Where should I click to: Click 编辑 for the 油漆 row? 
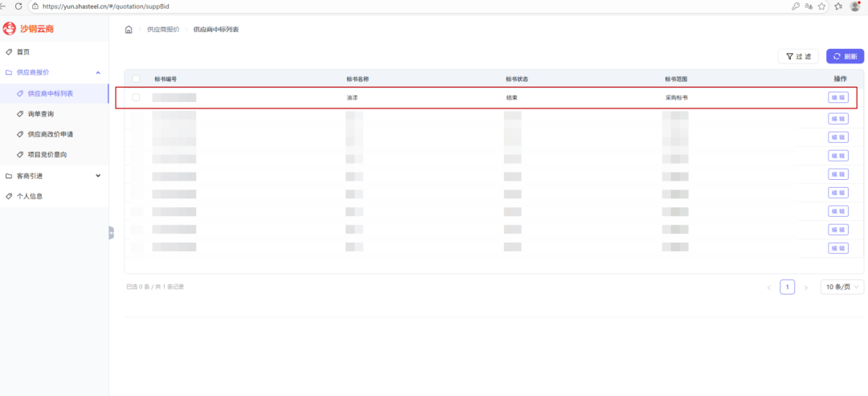pyautogui.click(x=837, y=97)
